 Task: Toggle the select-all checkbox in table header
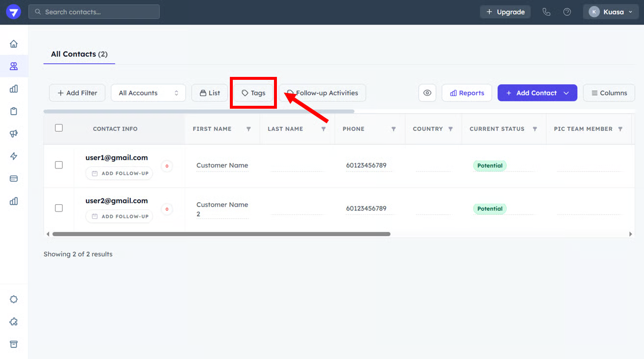coord(59,128)
